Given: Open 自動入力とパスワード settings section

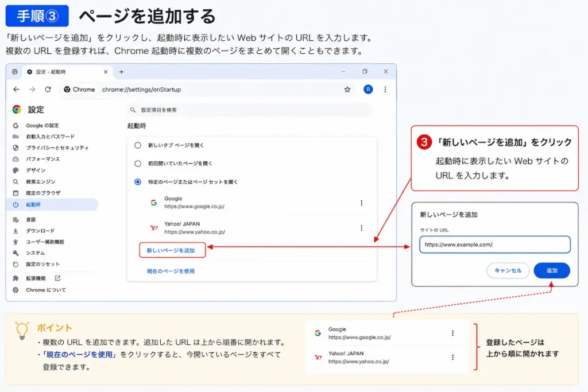Looking at the screenshot, I should [x=51, y=137].
